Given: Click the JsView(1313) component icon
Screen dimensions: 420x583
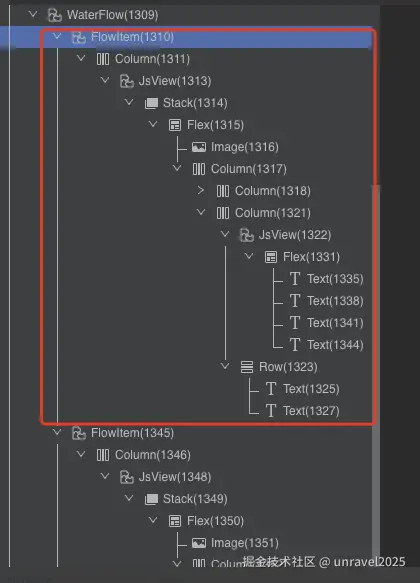Looking at the screenshot, I should pos(127,81).
